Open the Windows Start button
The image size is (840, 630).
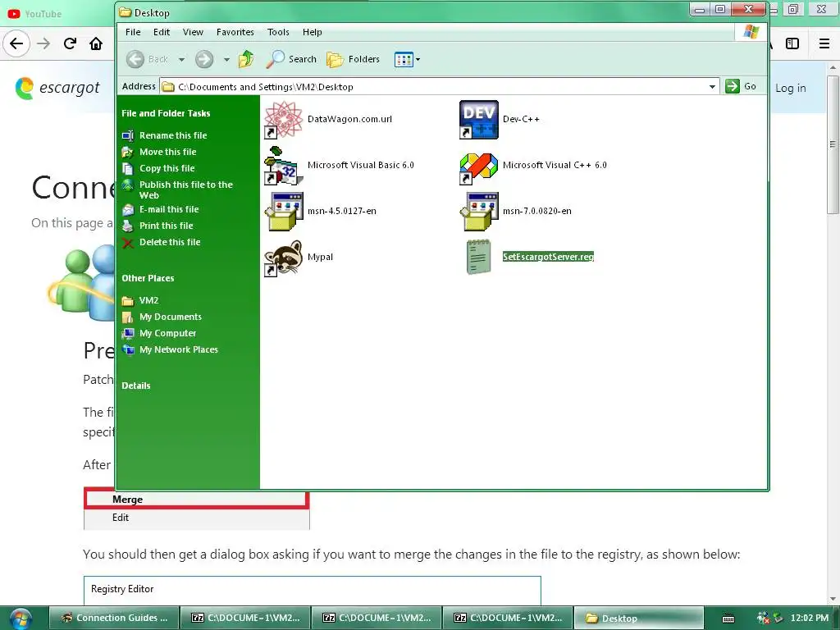click(21, 619)
